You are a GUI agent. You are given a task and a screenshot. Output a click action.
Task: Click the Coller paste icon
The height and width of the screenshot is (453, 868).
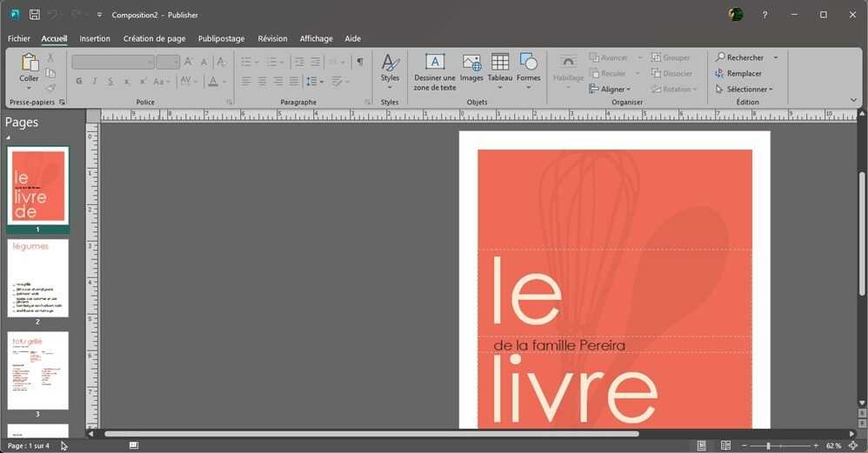coord(29,63)
